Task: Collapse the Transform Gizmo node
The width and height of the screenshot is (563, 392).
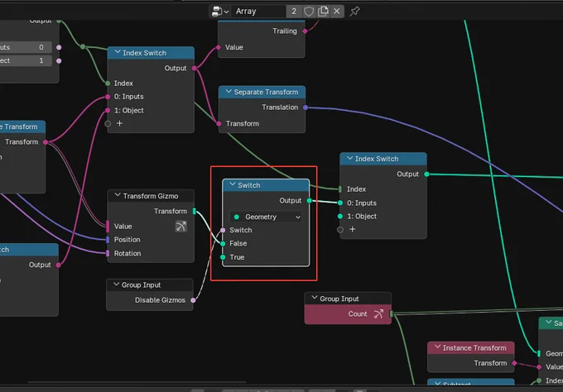Action: click(117, 195)
